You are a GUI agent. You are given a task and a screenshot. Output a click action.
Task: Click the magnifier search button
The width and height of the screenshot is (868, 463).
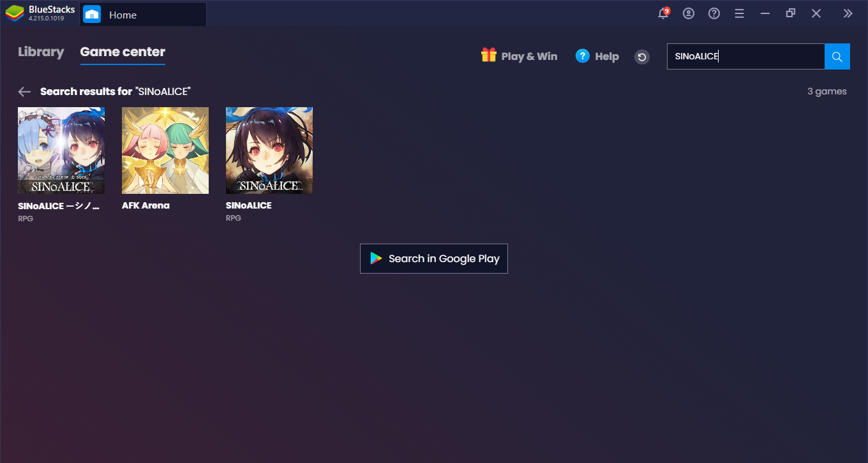pyautogui.click(x=837, y=56)
